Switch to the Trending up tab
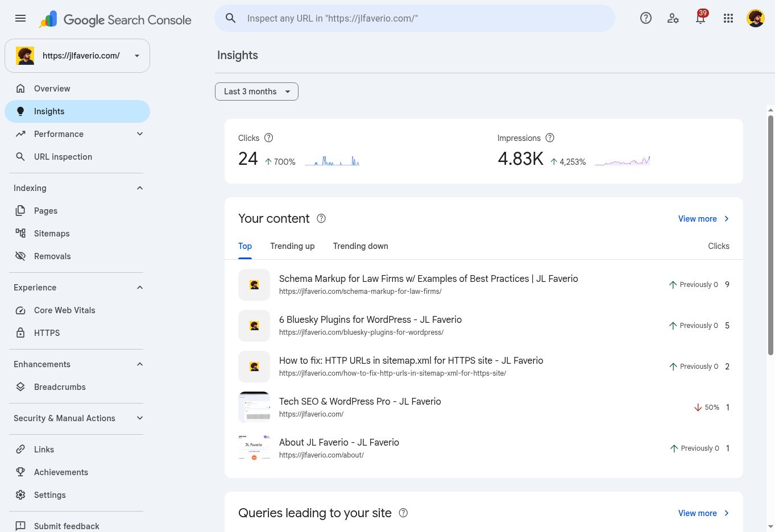Screen dimensions: 775x532 (x=292, y=246)
